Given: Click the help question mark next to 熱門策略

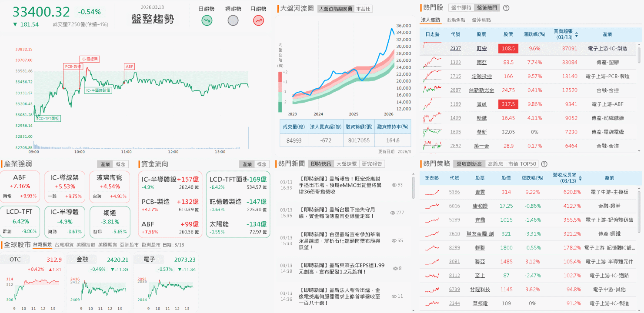Looking at the screenshot, I should (x=544, y=164).
